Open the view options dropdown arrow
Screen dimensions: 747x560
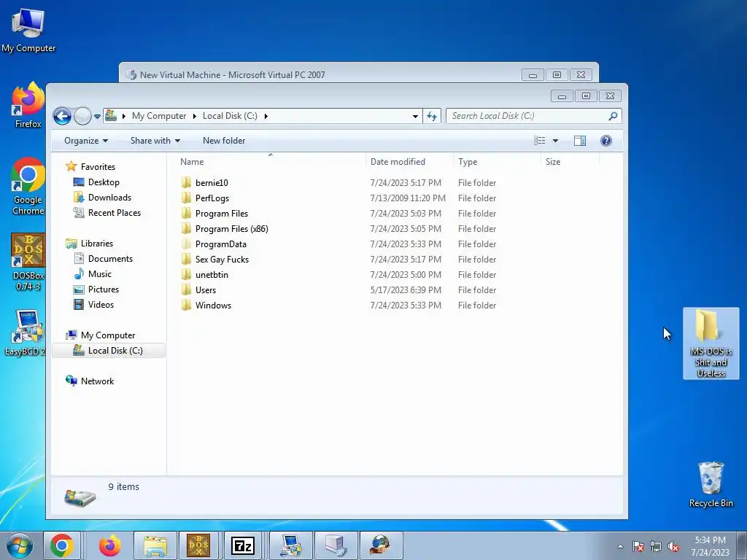click(x=555, y=141)
